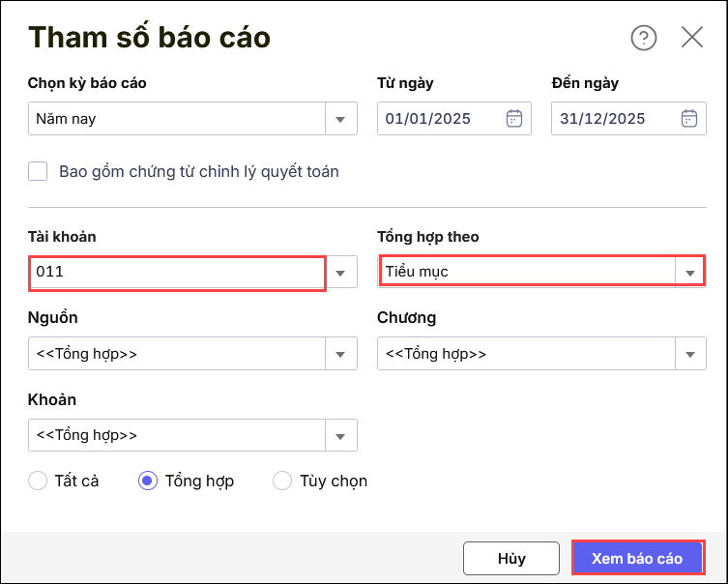
Task: Expand the Chọn kỳ báo cáo dropdown arrow
Action: click(340, 119)
